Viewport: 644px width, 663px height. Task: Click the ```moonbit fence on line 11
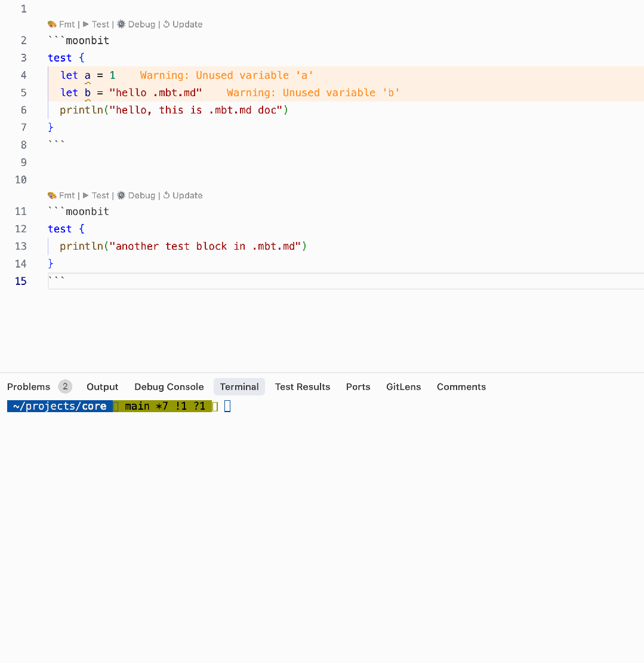point(79,211)
